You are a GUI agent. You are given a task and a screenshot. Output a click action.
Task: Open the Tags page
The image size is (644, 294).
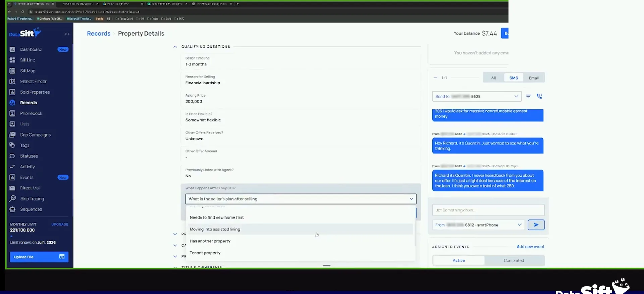(24, 145)
